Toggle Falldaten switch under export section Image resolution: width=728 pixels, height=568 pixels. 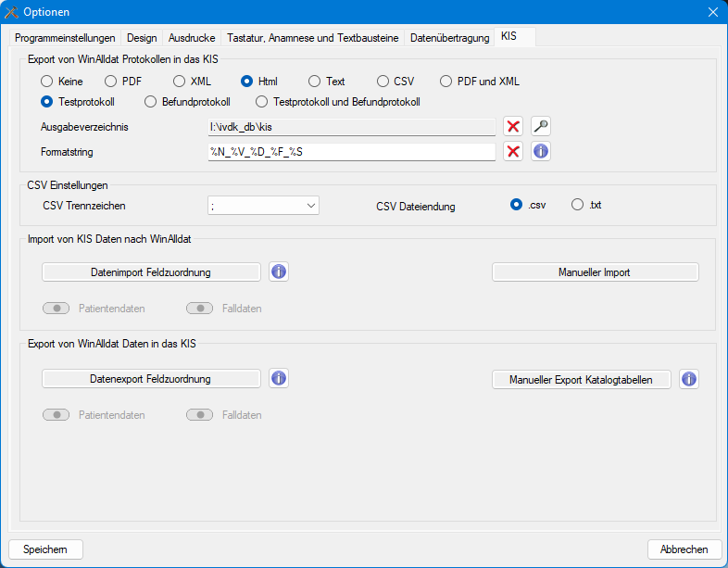(x=200, y=415)
